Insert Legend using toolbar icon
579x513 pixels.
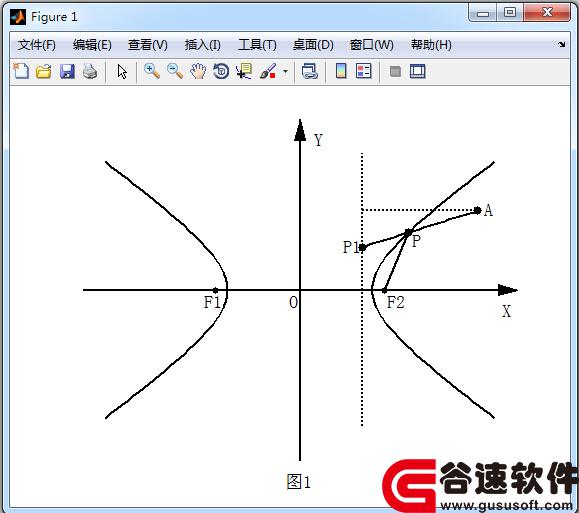(364, 71)
